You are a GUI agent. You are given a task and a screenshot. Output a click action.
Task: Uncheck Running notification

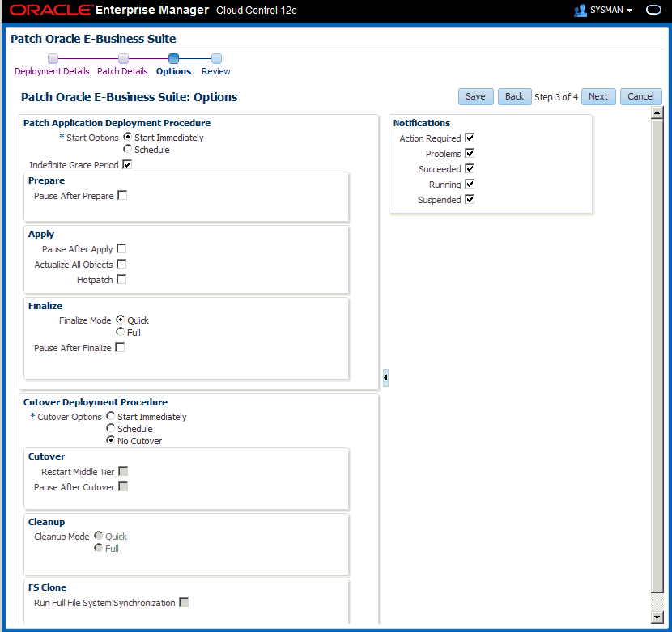[470, 185]
